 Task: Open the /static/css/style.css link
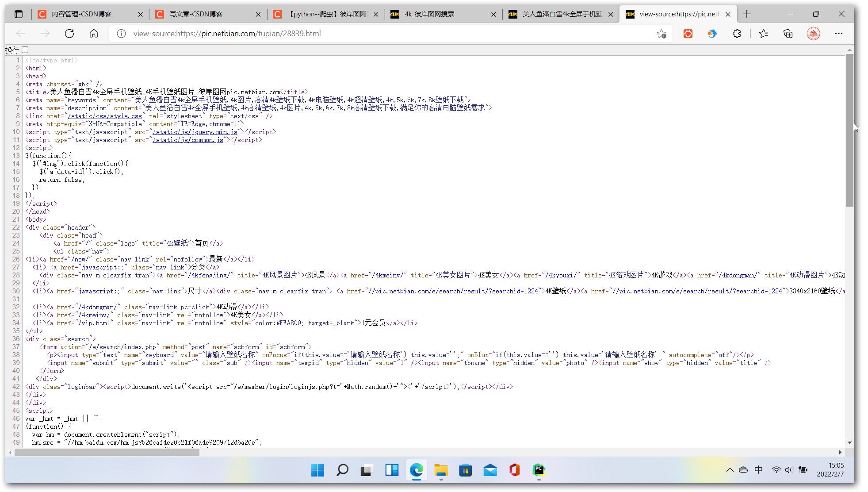(x=105, y=116)
